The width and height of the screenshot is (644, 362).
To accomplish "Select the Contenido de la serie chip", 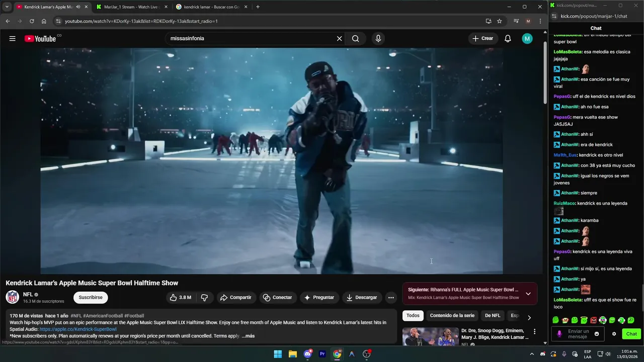I will tap(452, 316).
